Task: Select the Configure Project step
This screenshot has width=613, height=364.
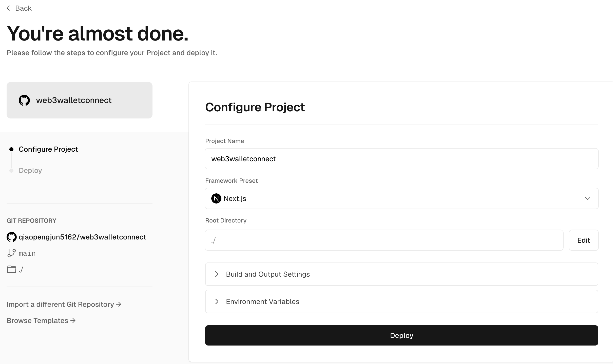Action: pos(48,149)
